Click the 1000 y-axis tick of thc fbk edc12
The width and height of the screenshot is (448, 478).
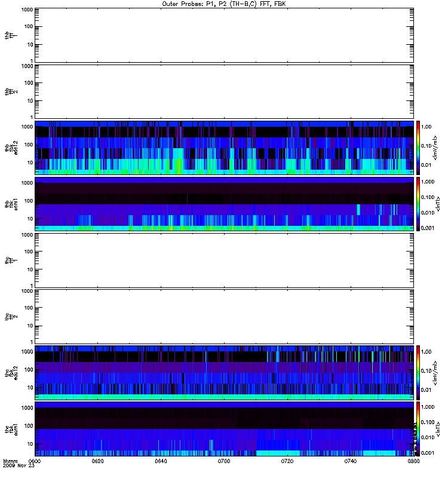(x=27, y=351)
